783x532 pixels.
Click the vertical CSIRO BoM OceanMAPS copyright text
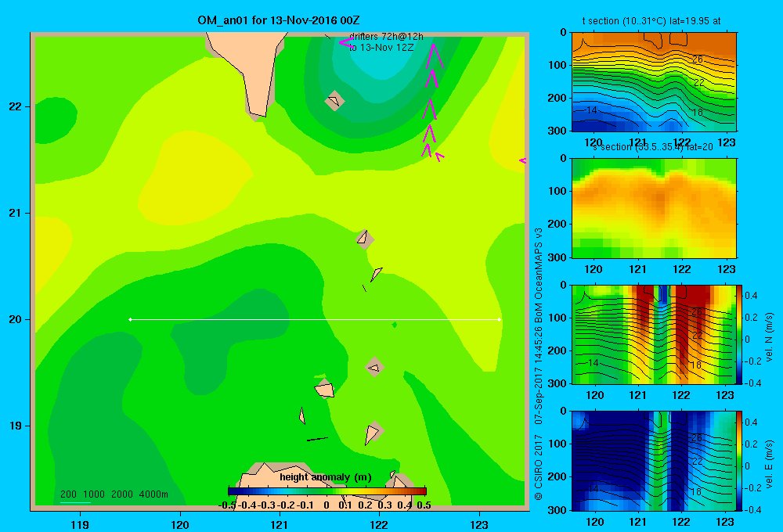tap(539, 364)
